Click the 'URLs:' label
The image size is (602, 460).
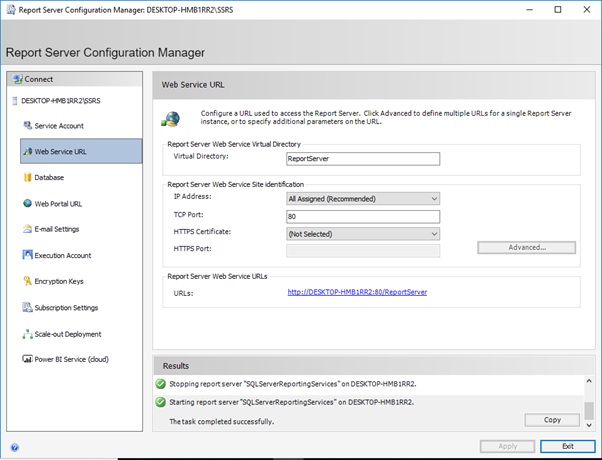[x=183, y=293]
